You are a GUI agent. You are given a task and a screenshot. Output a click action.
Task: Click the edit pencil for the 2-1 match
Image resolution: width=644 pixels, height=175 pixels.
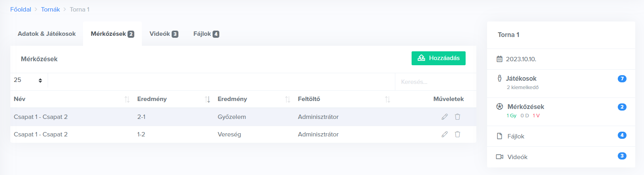coord(445,117)
